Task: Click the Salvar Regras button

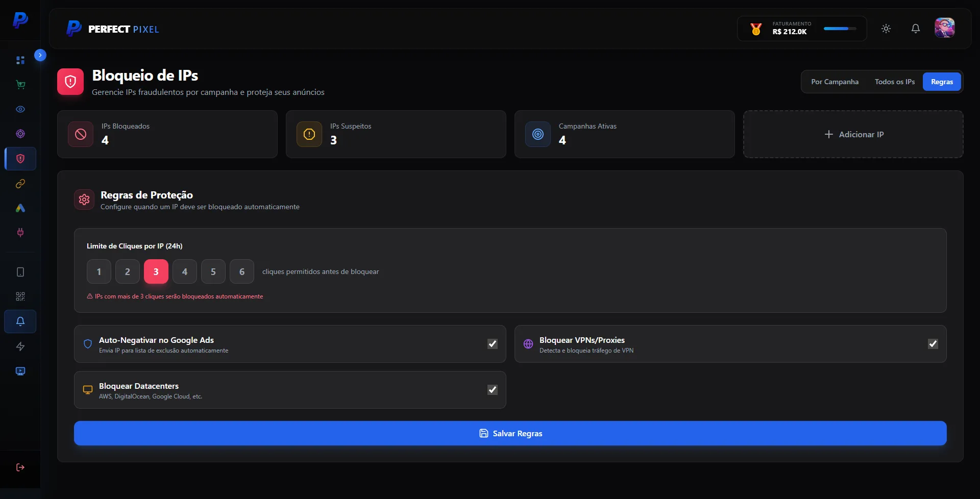Action: (x=510, y=433)
